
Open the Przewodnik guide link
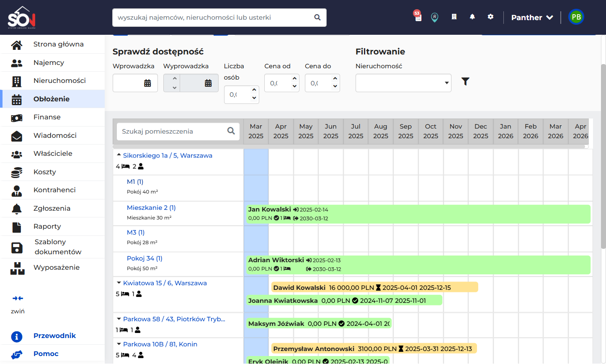[54, 336]
